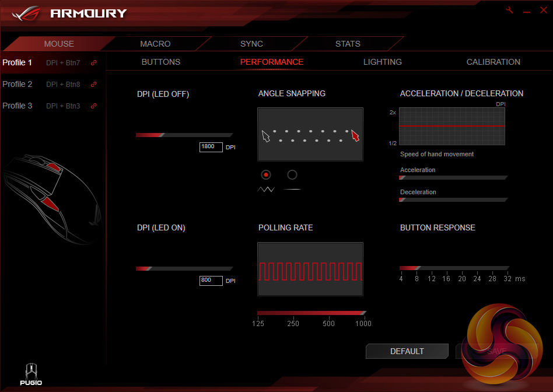Open the CALIBRATION sub-tab
The image size is (553, 392).
pos(493,62)
